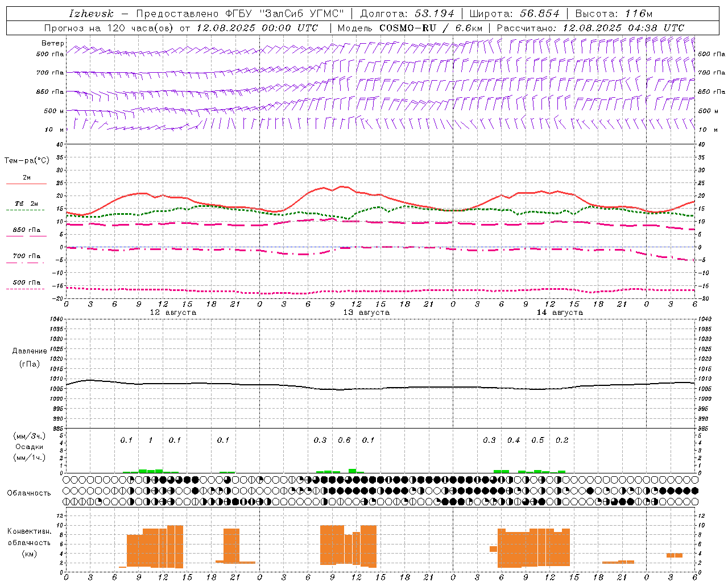728x582 pixels.
Task: Click the "(км)" unit under convective cloud label
Action: tap(30, 554)
